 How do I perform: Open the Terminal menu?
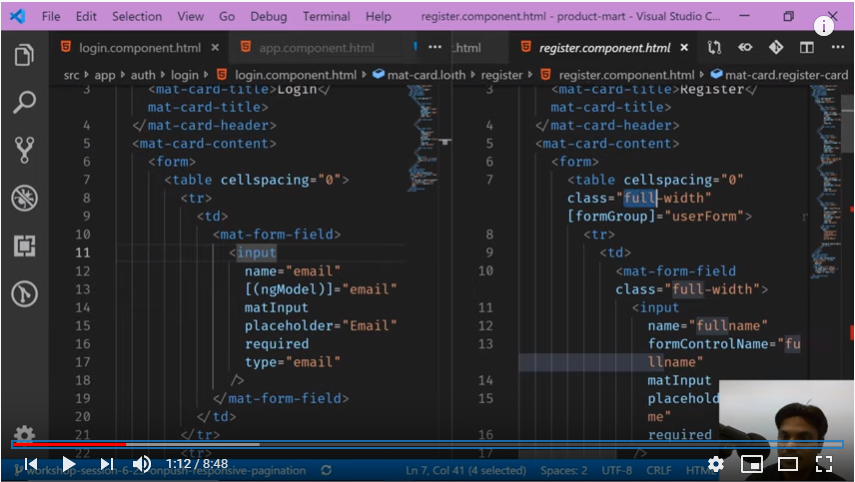click(326, 17)
